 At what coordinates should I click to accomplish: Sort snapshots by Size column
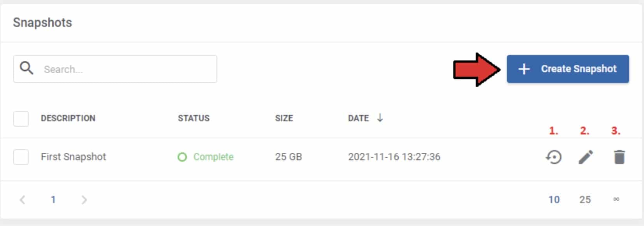point(284,118)
